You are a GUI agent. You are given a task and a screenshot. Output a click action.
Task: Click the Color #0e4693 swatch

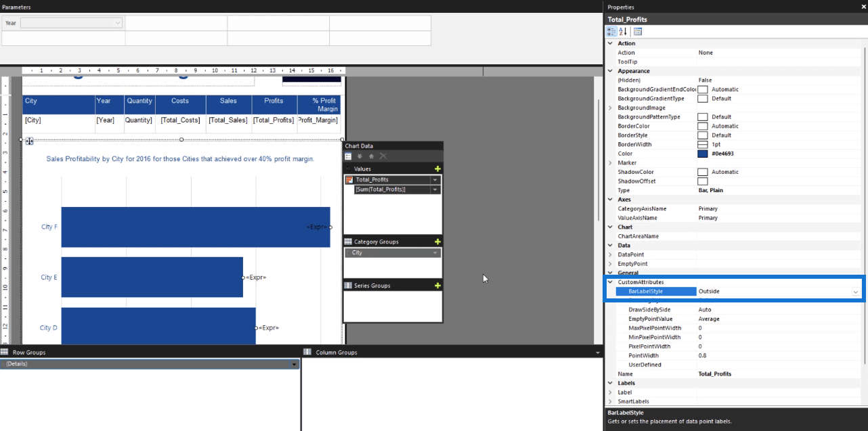(x=703, y=154)
